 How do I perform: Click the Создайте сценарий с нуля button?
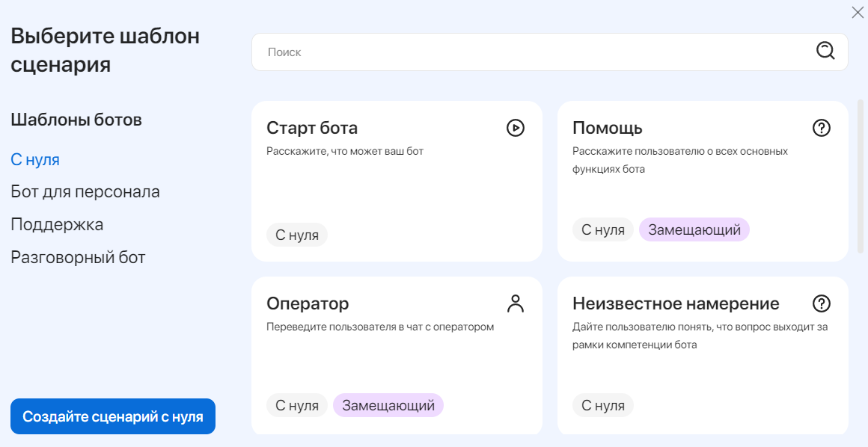point(112,416)
